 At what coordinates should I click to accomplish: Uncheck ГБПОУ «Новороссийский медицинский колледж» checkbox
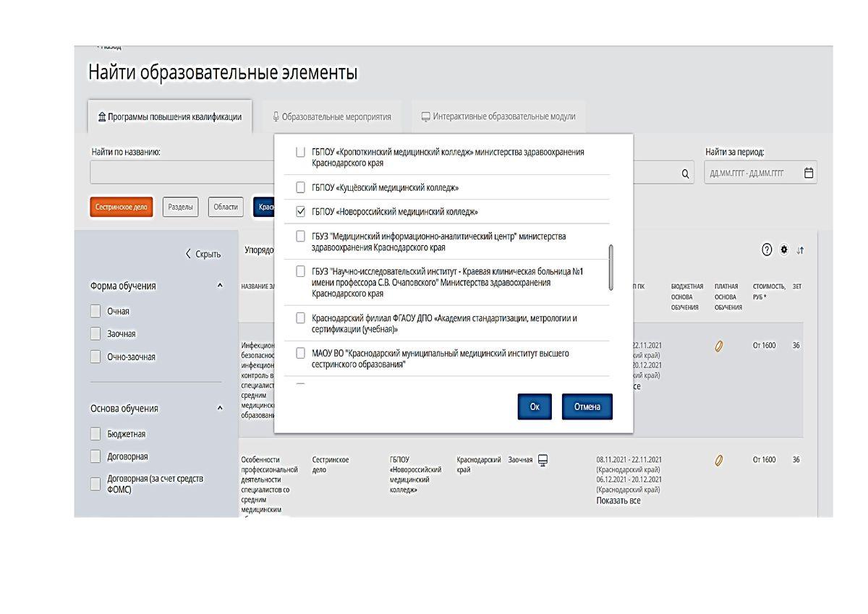tap(301, 212)
